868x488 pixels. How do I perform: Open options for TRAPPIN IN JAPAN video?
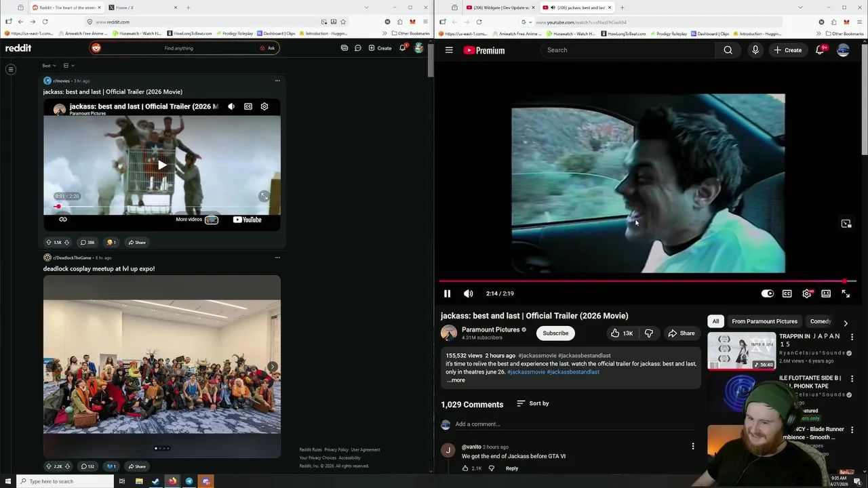(852, 337)
